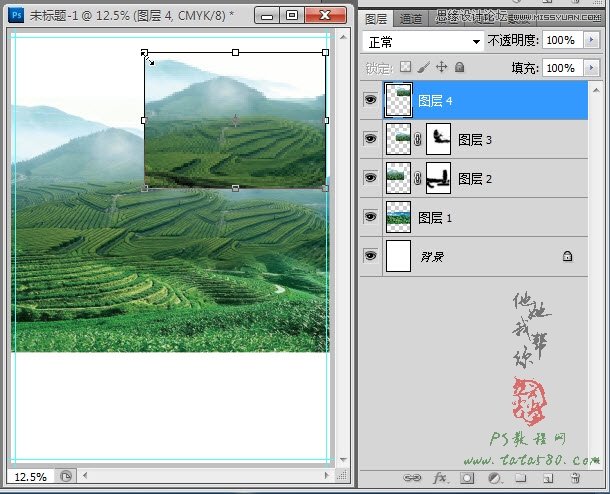Open the 不透明度 opacity slider arrow
Screen dimensions: 610x494
[x=592, y=39]
